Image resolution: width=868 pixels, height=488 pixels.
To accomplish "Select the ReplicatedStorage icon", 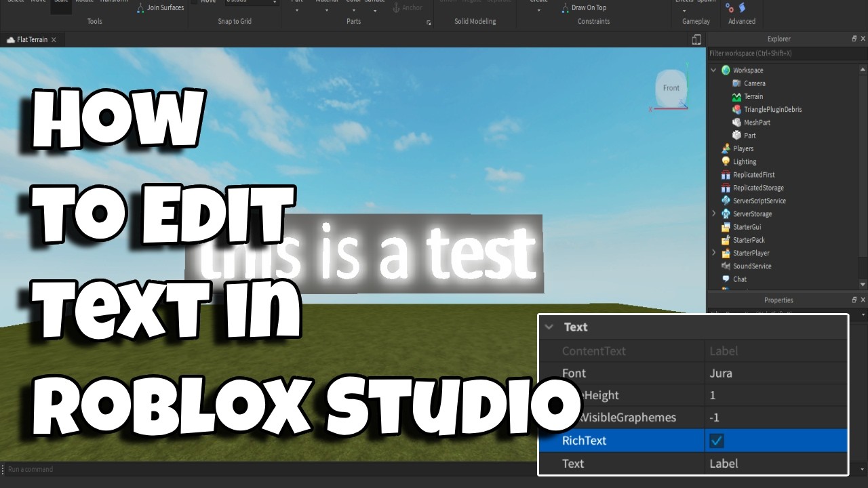I will pos(726,188).
